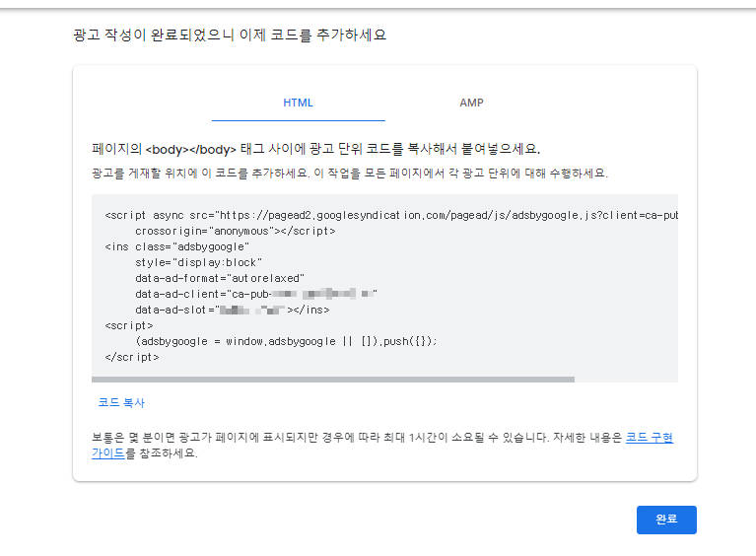Screen dimensions: 756x556
Task: Click the crossorigin="anonymous" code line
Action: [236, 231]
